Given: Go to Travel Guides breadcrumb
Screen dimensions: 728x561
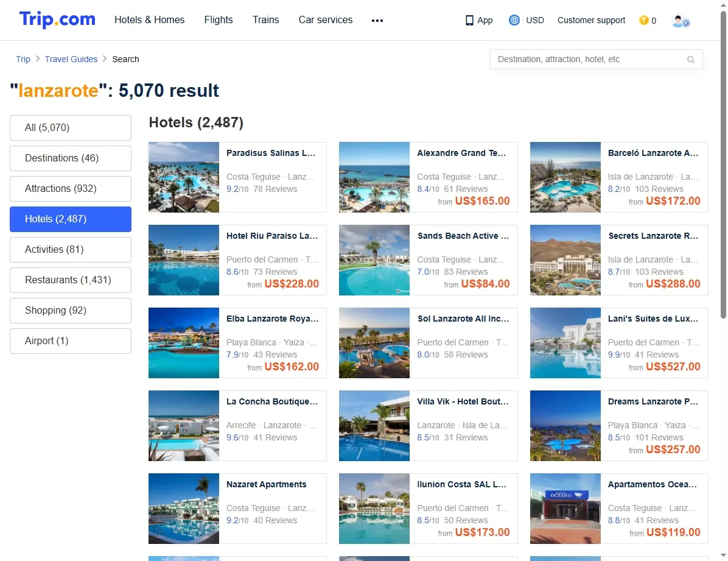Looking at the screenshot, I should pyautogui.click(x=71, y=59).
